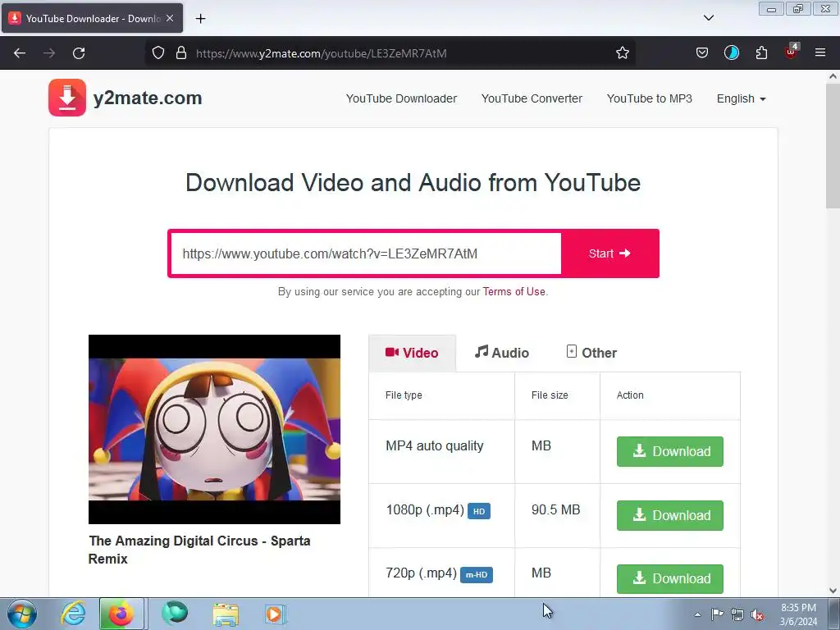Click the Firefox taskbar icon

click(x=121, y=614)
